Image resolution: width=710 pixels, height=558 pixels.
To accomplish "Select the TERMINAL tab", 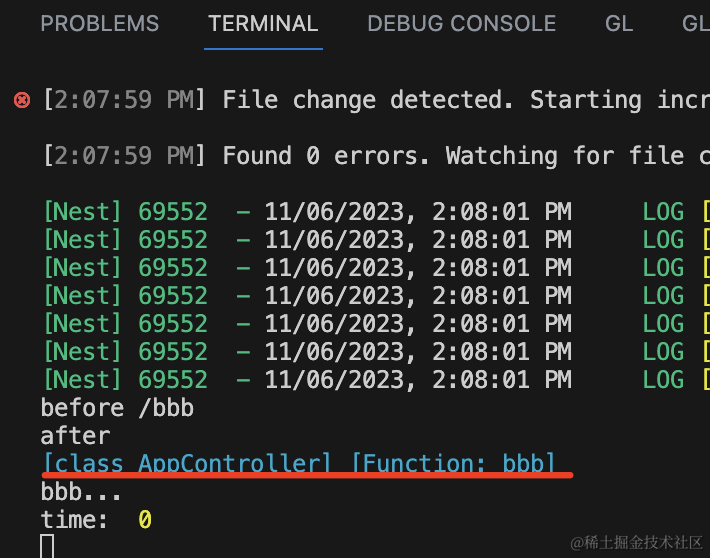I will click(x=263, y=23).
